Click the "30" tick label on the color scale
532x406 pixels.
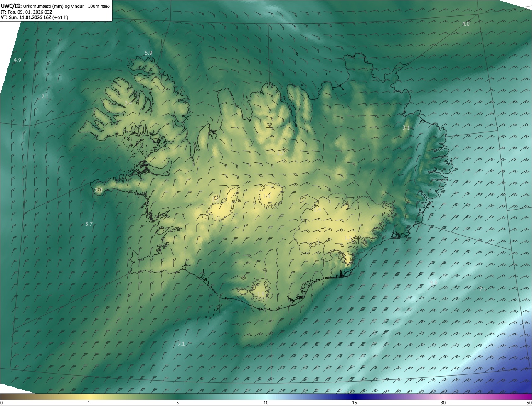[443, 403]
